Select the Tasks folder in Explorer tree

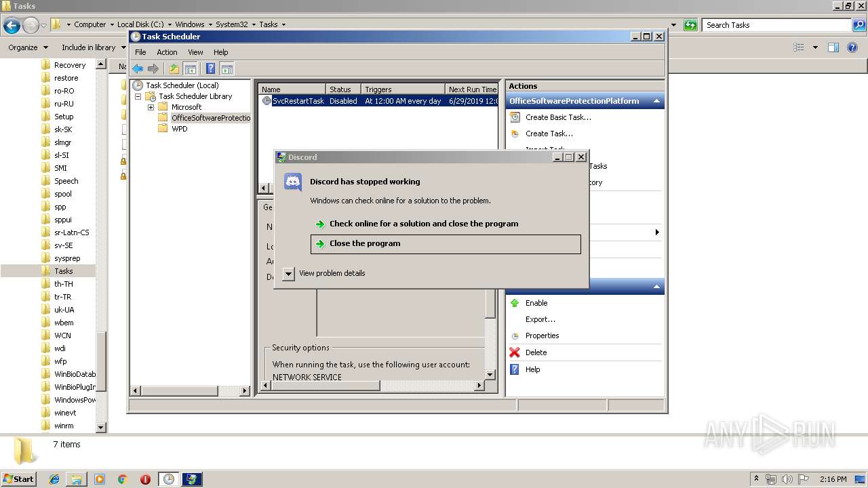(64, 271)
